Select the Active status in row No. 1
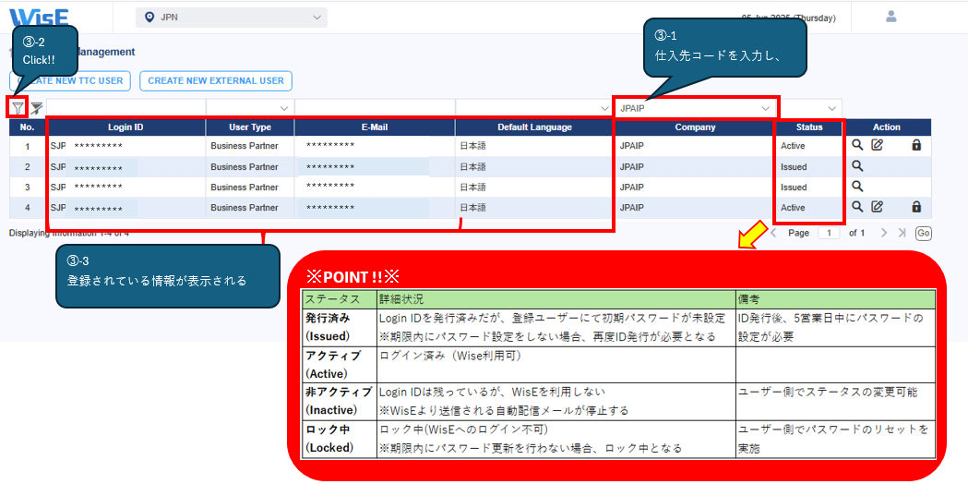980x484 pixels. (793, 146)
